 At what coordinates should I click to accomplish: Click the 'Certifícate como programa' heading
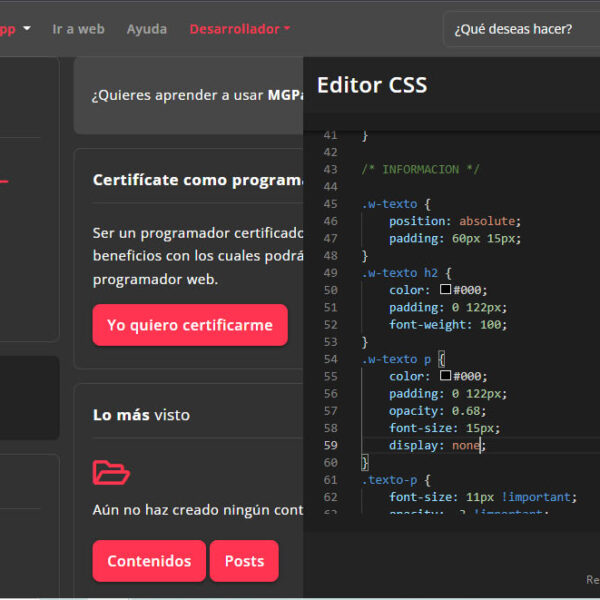(198, 180)
